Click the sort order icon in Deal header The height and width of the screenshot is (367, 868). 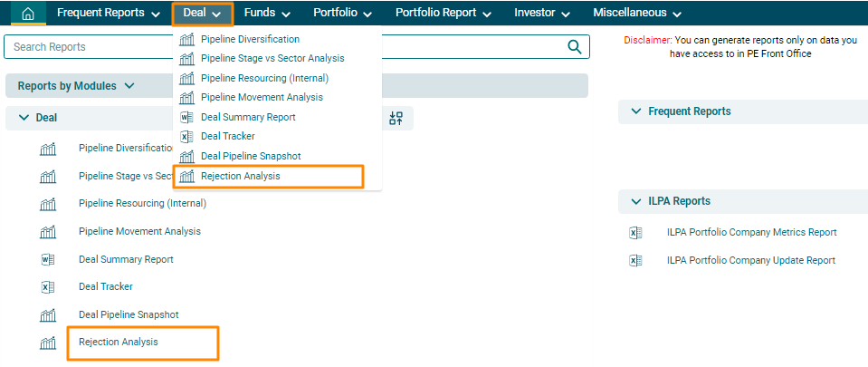[396, 118]
